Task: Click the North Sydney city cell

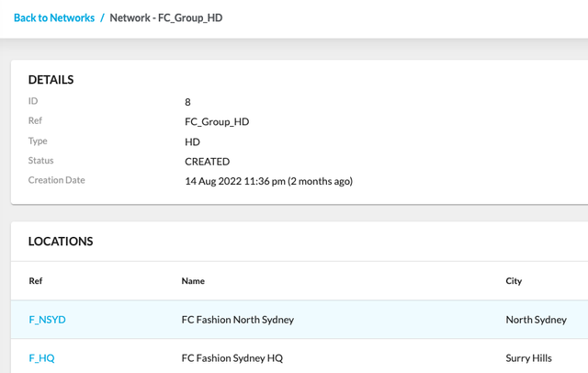Action: 536,320
